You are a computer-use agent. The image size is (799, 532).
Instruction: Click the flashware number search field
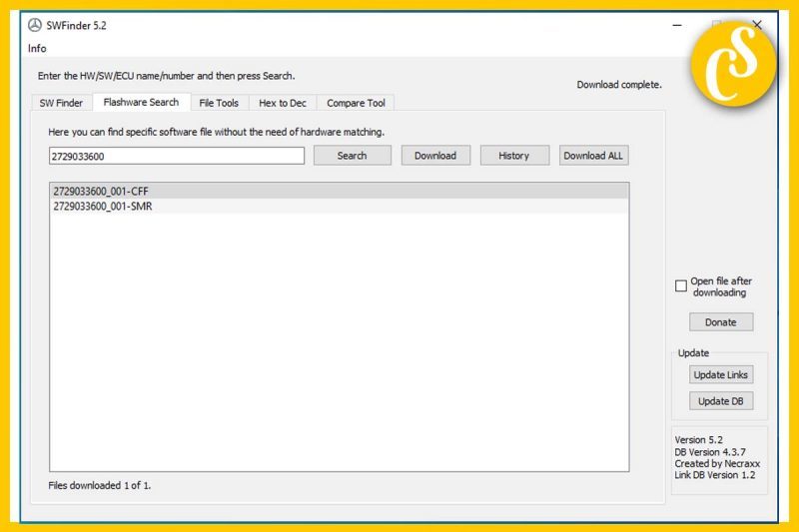coord(176,156)
